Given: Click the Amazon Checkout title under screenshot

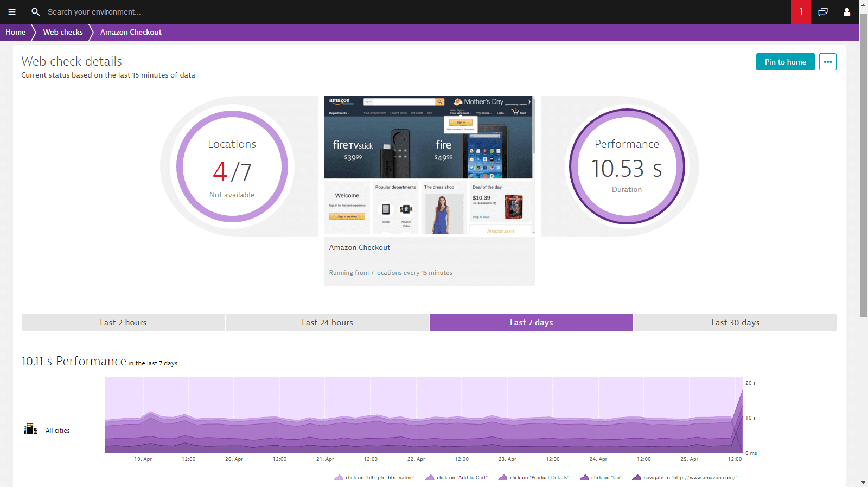Looking at the screenshot, I should pos(360,247).
